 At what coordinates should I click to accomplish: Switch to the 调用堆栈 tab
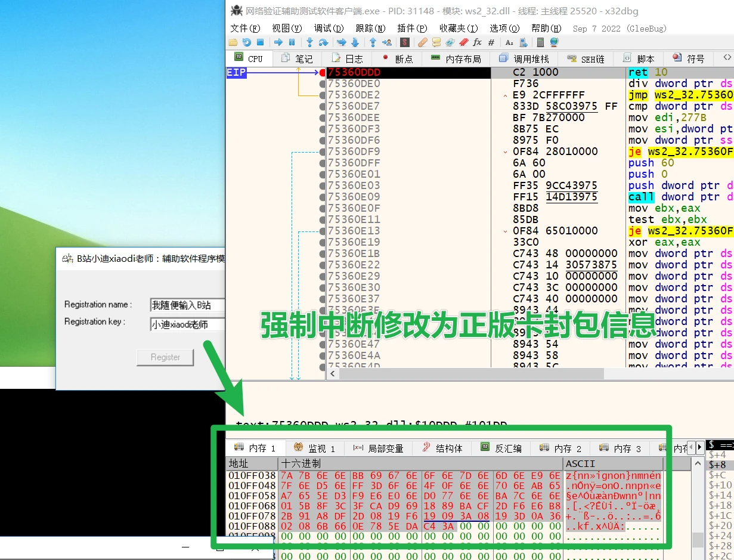click(523, 58)
